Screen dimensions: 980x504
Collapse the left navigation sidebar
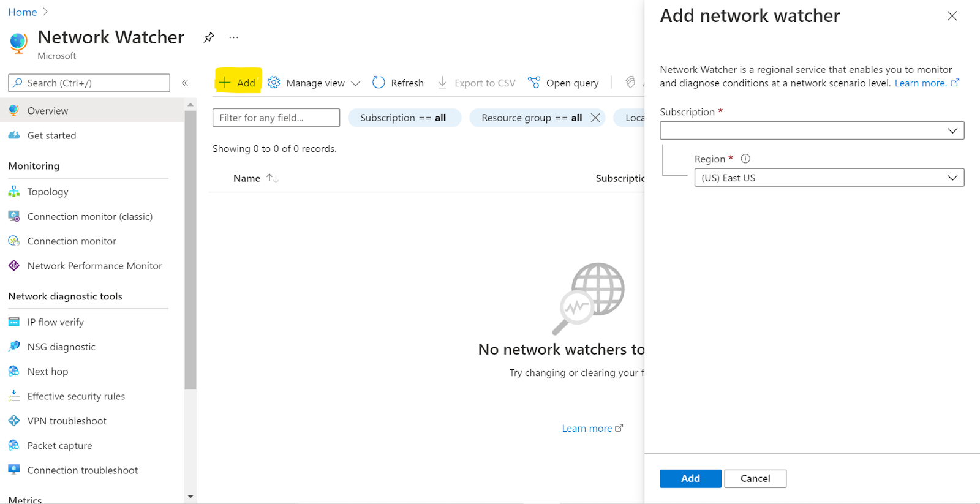click(184, 83)
